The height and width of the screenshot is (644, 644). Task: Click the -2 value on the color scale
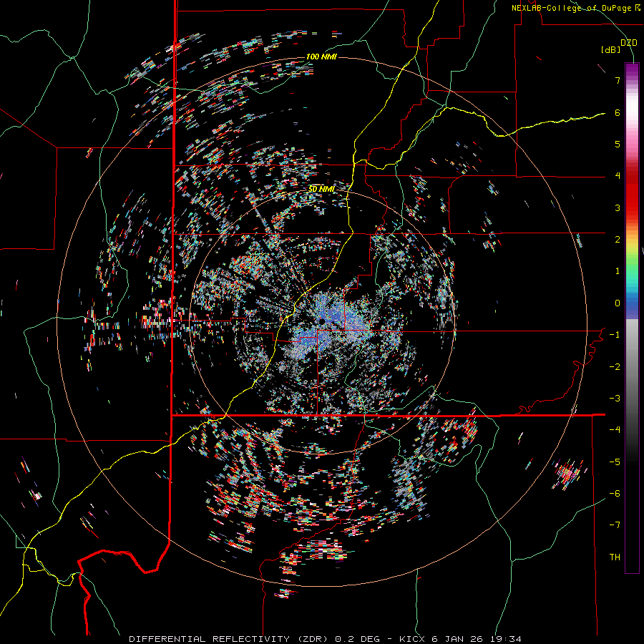[615, 367]
